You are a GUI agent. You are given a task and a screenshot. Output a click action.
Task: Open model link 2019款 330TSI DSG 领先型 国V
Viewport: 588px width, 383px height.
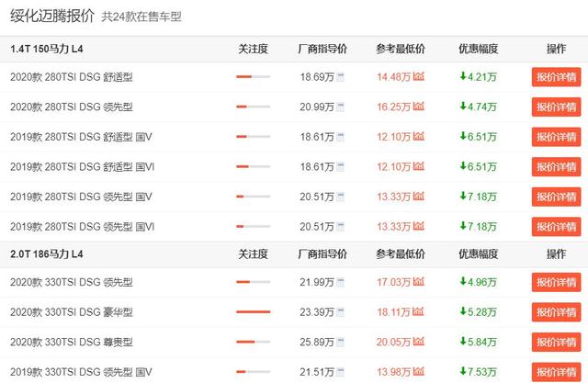(x=81, y=372)
